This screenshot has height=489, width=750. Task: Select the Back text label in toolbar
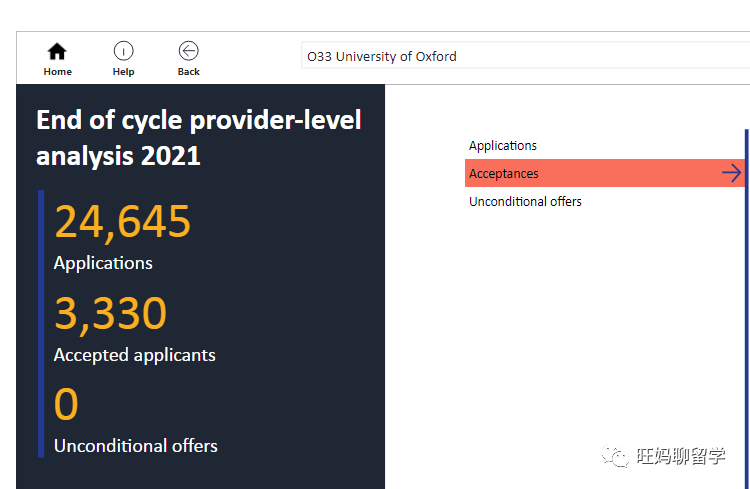[x=188, y=72]
